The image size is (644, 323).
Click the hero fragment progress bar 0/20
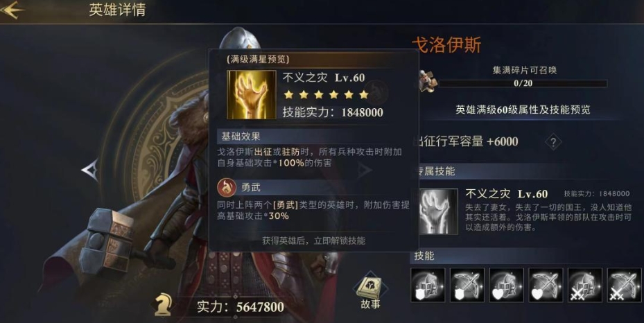(x=523, y=83)
